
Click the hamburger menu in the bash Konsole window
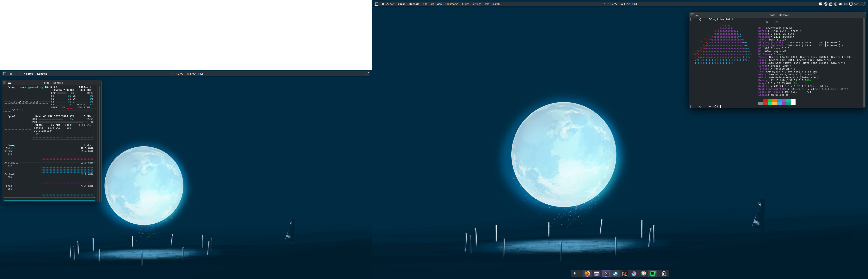[x=697, y=15]
